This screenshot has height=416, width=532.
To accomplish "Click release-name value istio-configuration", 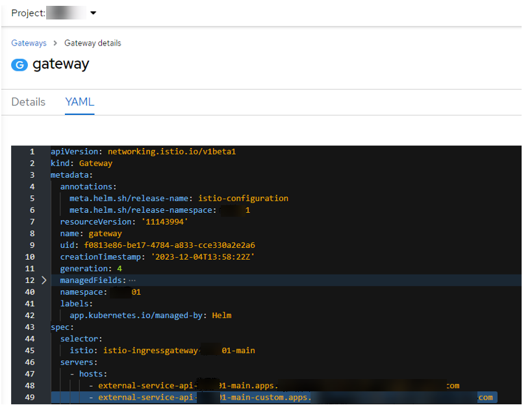I will click(x=244, y=199).
